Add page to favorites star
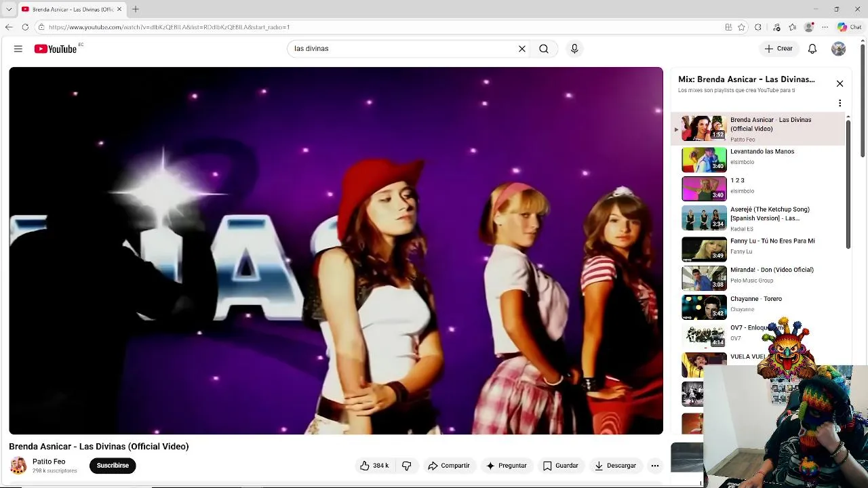This screenshot has height=488, width=868. (x=742, y=27)
